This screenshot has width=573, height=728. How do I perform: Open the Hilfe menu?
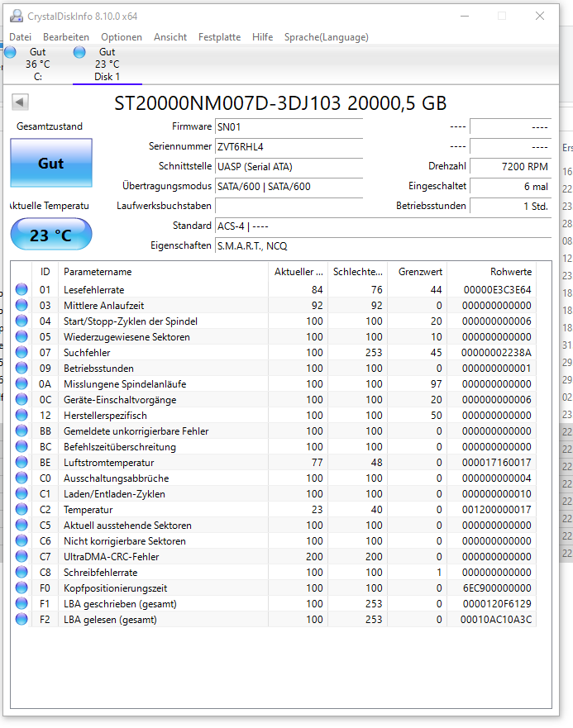(x=263, y=37)
